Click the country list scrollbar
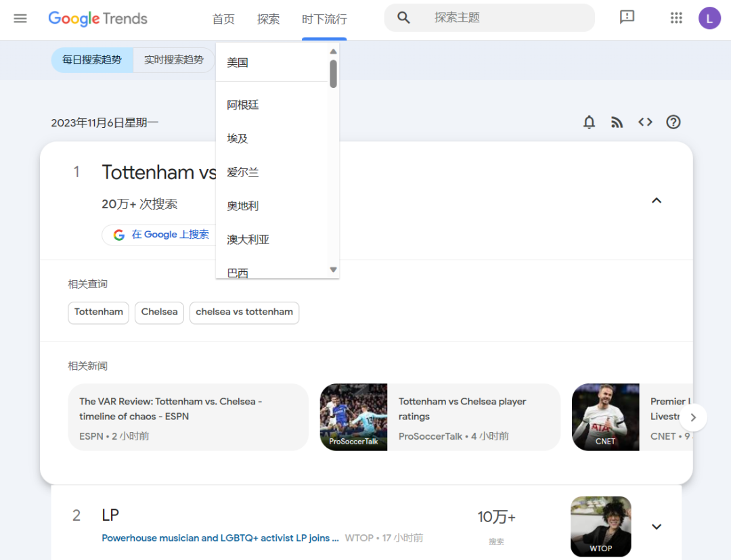This screenshot has height=560, width=731. [333, 74]
